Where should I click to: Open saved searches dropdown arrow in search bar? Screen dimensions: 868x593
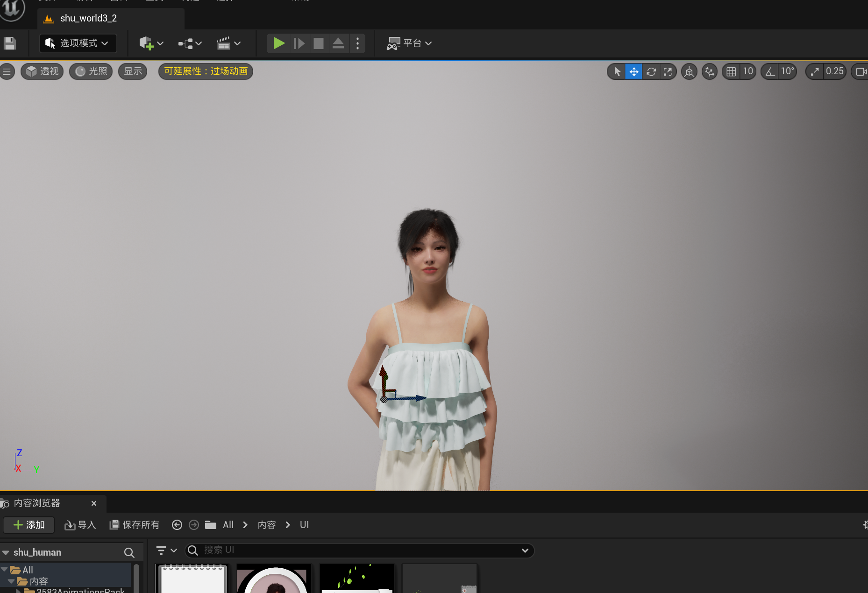[x=525, y=551]
